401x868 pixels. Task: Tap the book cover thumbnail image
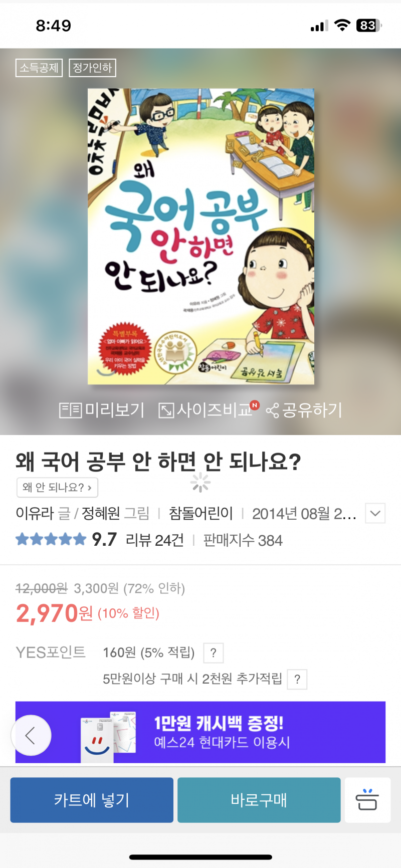201,237
